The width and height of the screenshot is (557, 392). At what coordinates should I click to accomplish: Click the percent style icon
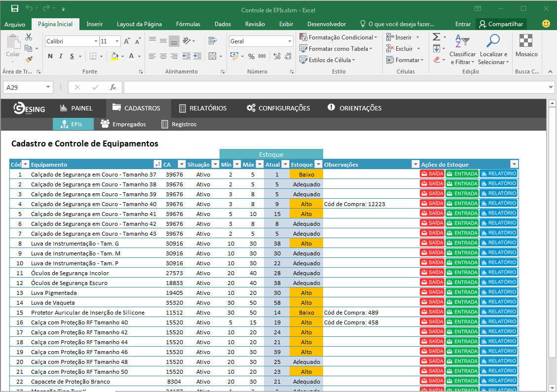(251, 56)
